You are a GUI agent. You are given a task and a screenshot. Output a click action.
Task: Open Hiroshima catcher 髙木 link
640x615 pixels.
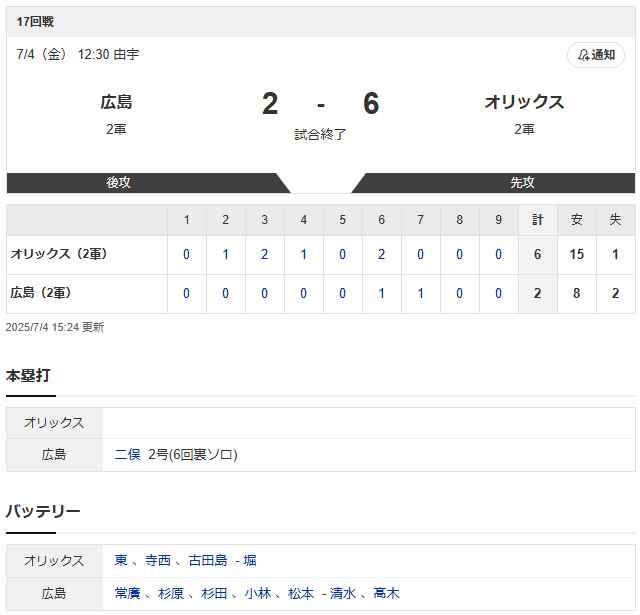(x=386, y=593)
